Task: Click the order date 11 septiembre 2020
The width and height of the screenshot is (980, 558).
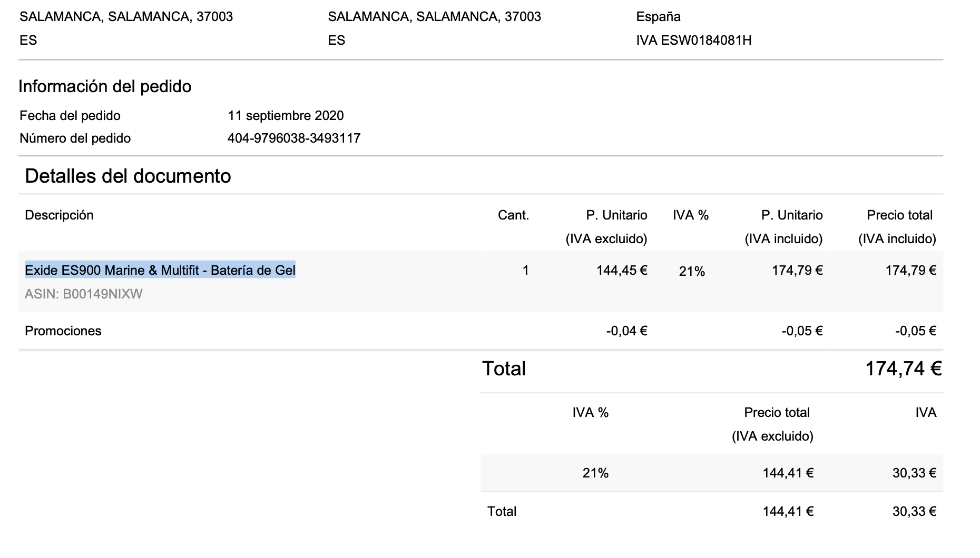Action: 286,116
